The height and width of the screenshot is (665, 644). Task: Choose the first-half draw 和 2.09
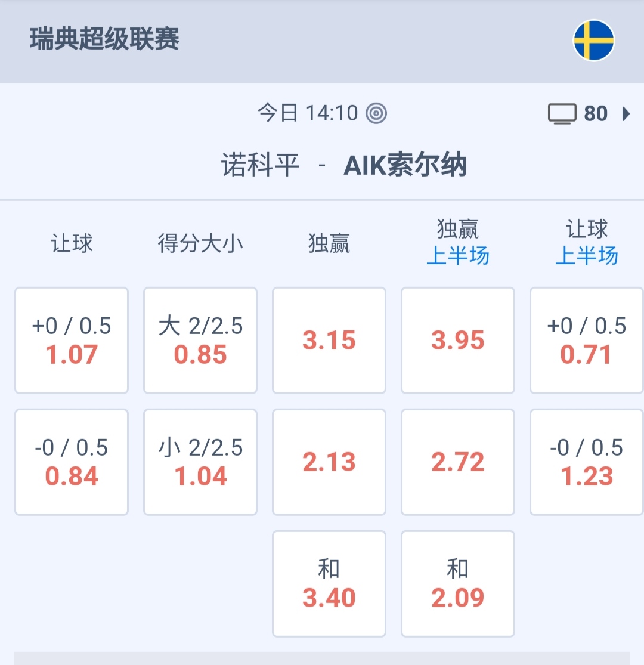click(458, 584)
